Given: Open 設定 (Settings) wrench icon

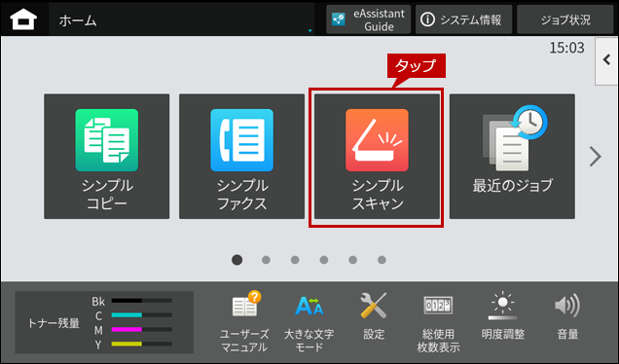Looking at the screenshot, I should tap(374, 316).
